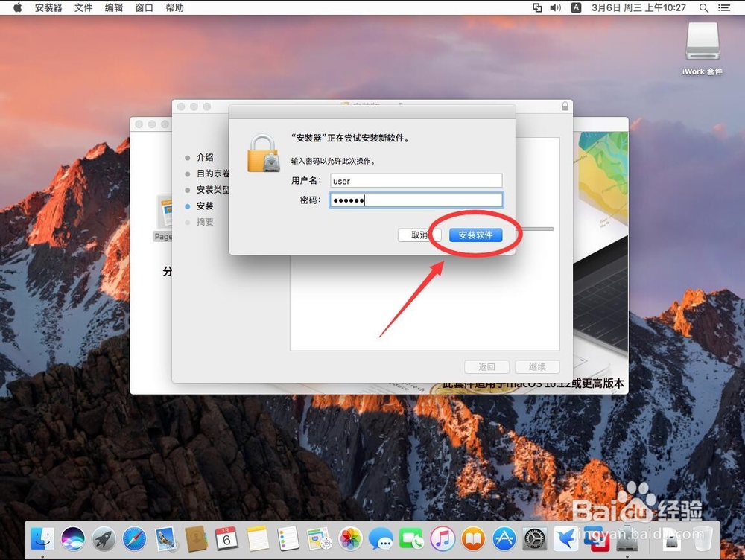Open Notification Center list icon
The height and width of the screenshot is (560, 745).
(x=724, y=7)
